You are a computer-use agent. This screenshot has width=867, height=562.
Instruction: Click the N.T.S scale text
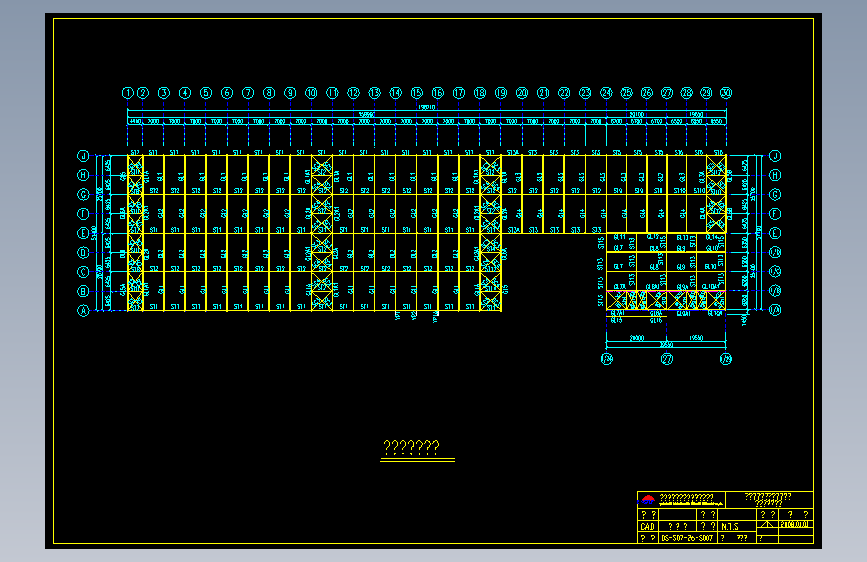pos(730,526)
